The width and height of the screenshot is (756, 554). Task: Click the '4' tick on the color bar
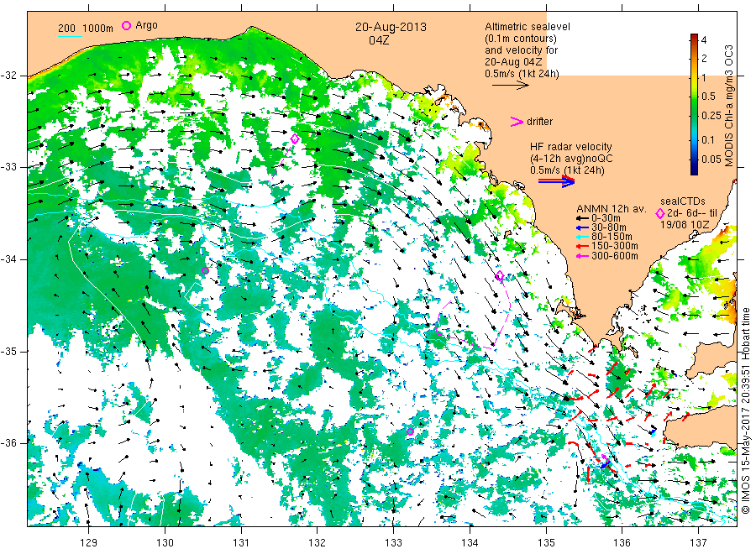[x=703, y=40]
